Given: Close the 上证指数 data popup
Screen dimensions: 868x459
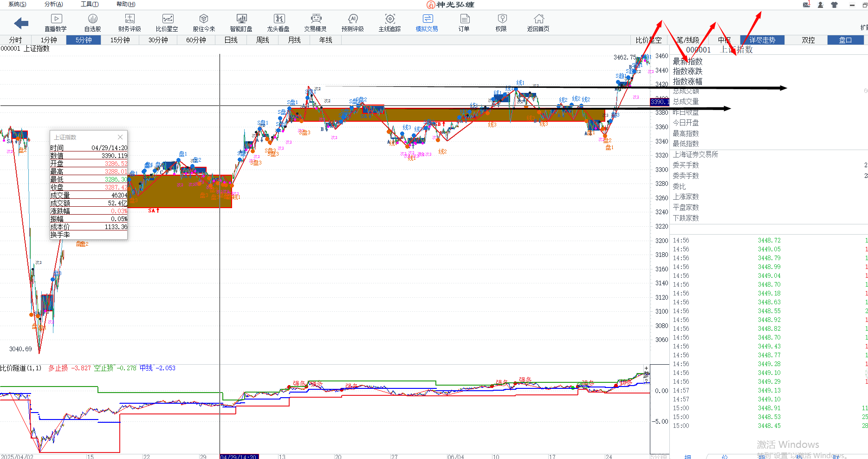Looking at the screenshot, I should (120, 137).
